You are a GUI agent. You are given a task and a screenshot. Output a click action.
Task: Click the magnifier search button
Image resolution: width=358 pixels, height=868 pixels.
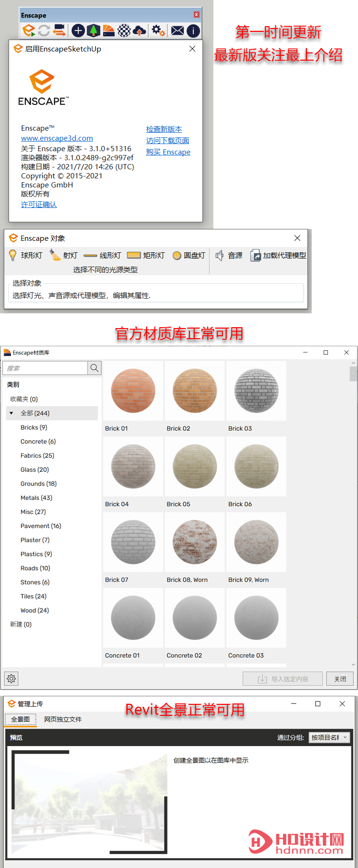tap(95, 368)
